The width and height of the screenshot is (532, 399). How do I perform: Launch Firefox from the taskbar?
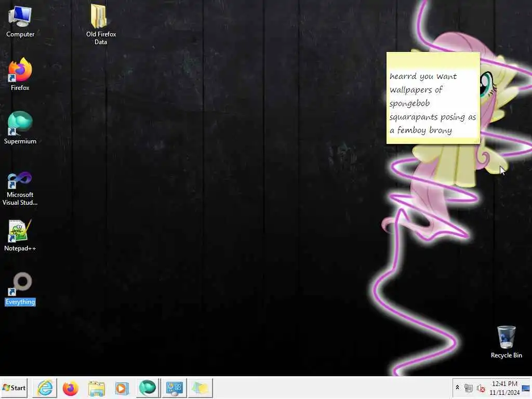click(70, 388)
